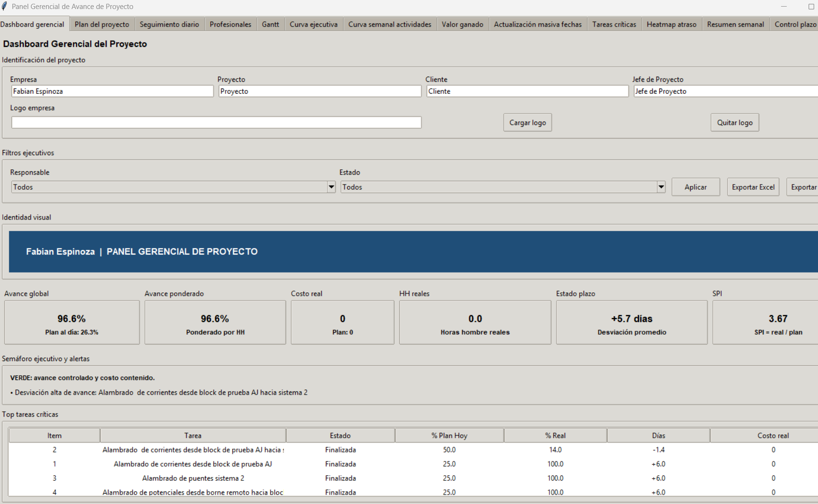Click the Aplicar filter button
Image resolution: width=818 pixels, height=504 pixels.
[x=695, y=187]
